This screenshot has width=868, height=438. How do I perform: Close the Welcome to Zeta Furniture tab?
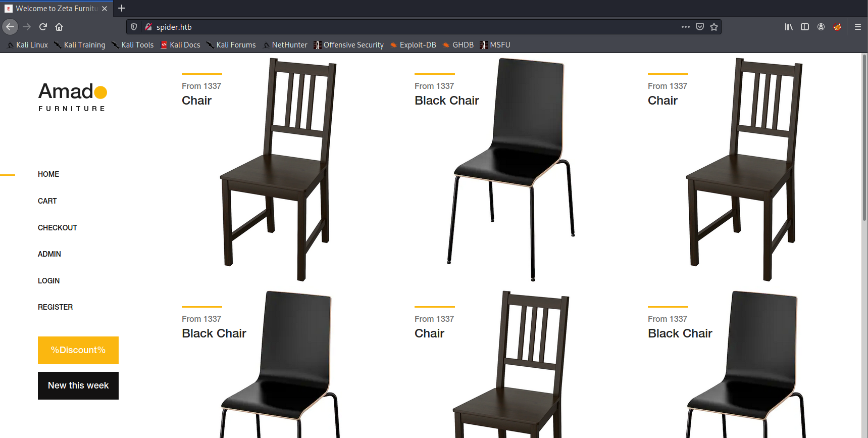pyautogui.click(x=105, y=9)
